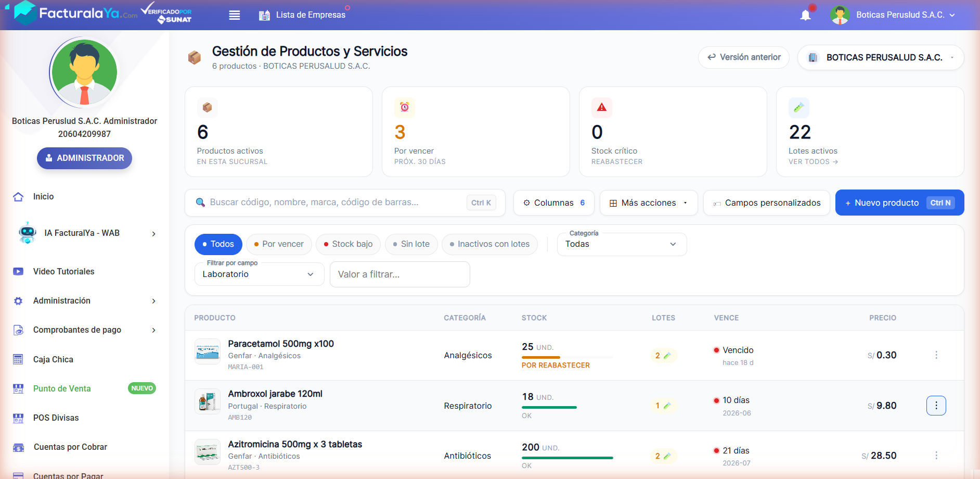Click the Caja Chica calculator icon
This screenshot has width=980, height=479.
coord(18,359)
